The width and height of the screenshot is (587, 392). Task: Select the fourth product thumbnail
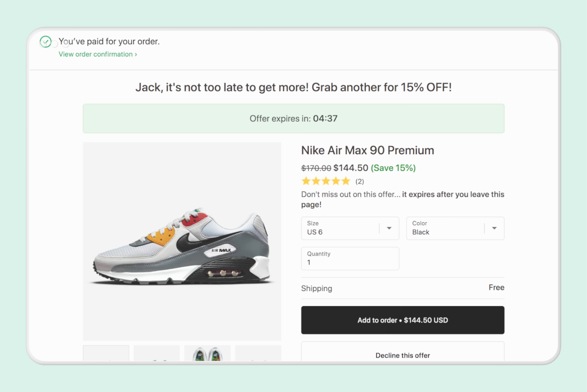(258, 353)
